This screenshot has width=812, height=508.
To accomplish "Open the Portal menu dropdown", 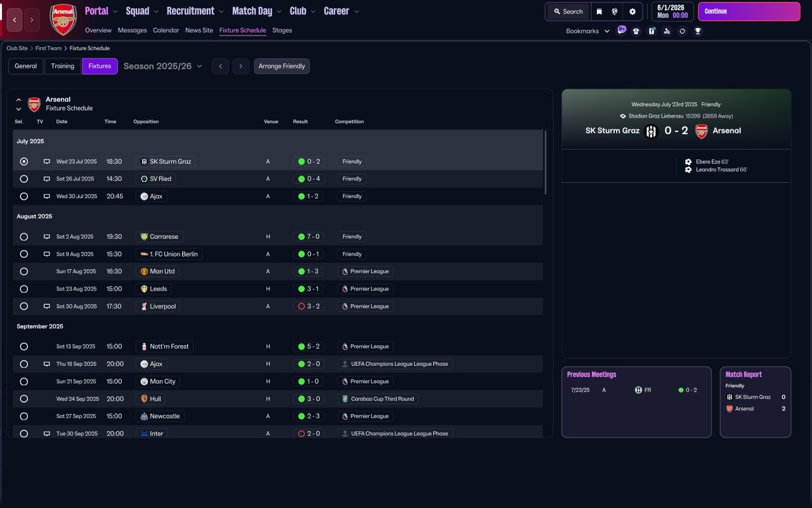I will click(x=101, y=11).
